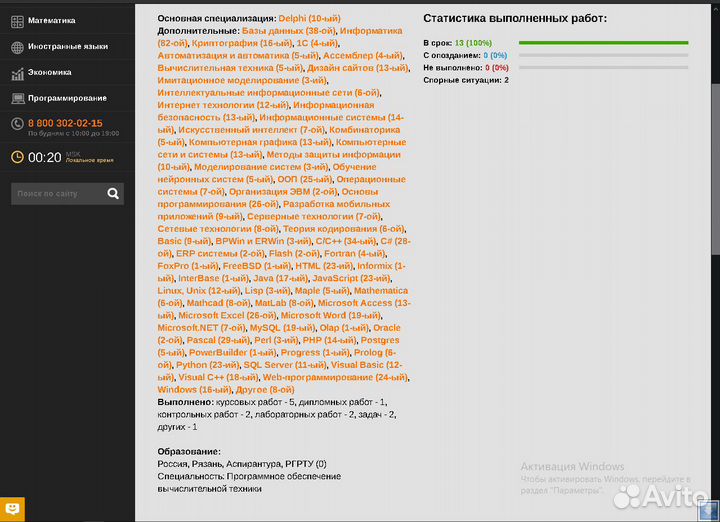
Task: Click the green В срок progress bar
Action: 603,43
